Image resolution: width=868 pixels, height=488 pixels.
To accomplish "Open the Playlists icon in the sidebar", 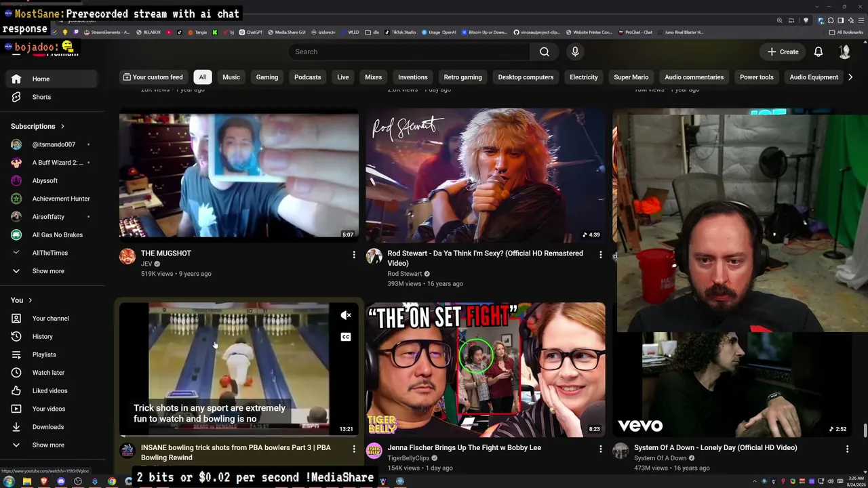I will (16, 354).
